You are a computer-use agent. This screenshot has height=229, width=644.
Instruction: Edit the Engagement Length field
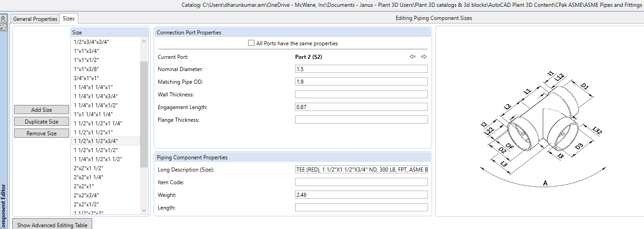click(361, 107)
